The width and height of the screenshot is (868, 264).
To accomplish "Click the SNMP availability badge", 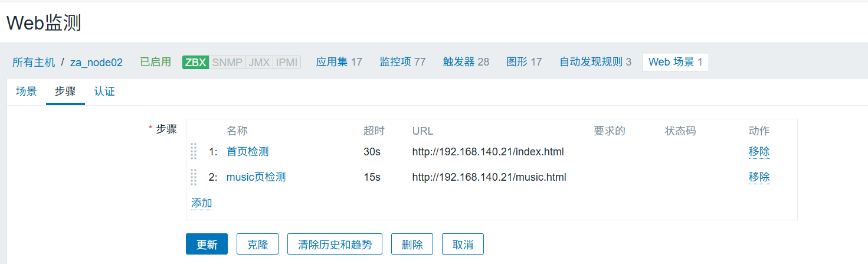I will [x=227, y=62].
